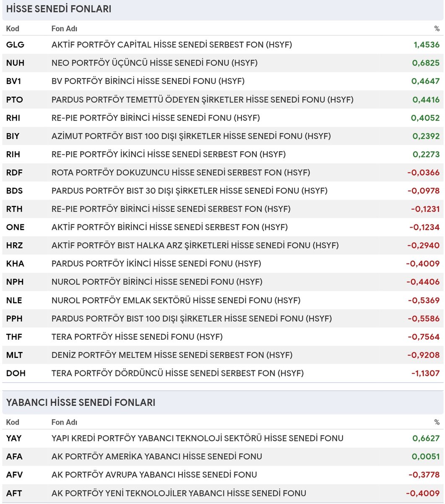Open PARDUS PORTFÖY BIST 30 DIŞI ŞİRKETLER fund
445x504 pixels.
[189, 191]
